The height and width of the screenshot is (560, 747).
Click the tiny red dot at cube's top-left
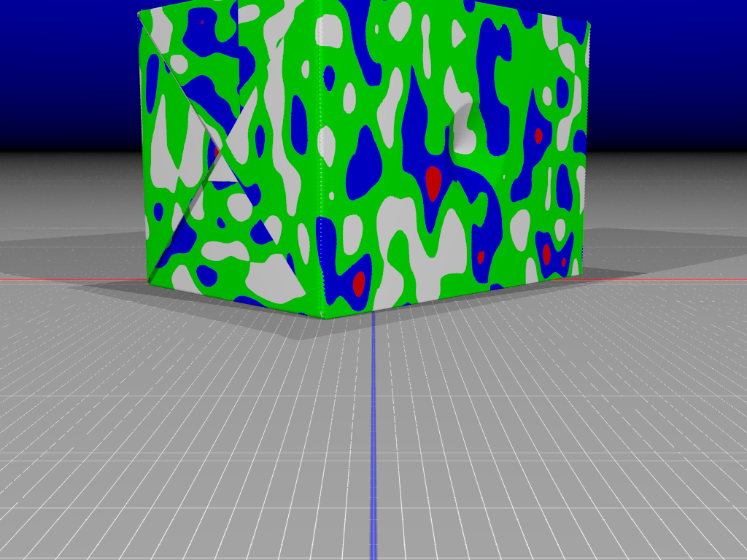coord(202,22)
